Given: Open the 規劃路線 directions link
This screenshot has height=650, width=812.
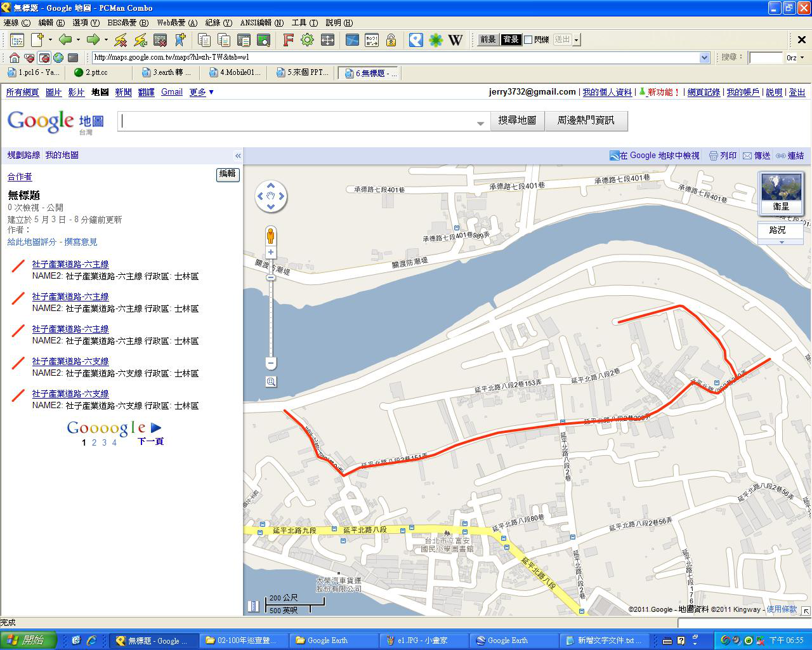Looking at the screenshot, I should [23, 155].
